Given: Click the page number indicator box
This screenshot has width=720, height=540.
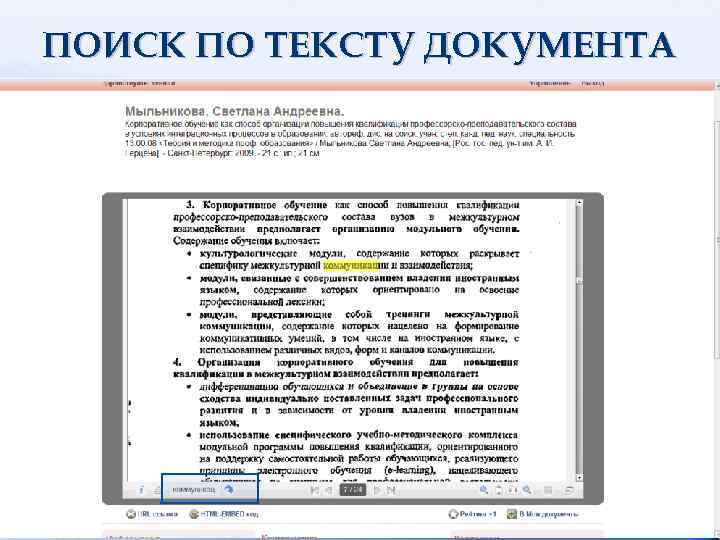Looking at the screenshot, I should (353, 490).
